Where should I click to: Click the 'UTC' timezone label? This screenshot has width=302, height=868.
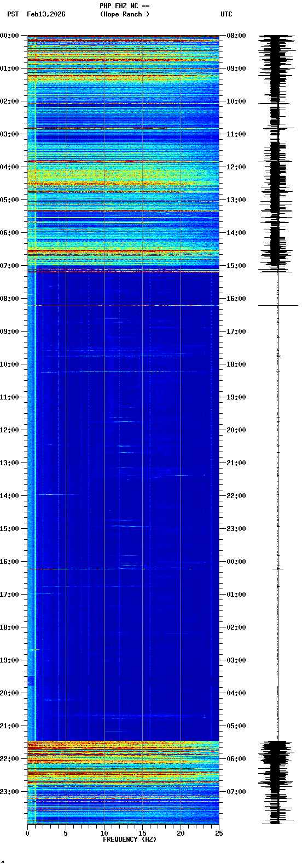pos(226,14)
